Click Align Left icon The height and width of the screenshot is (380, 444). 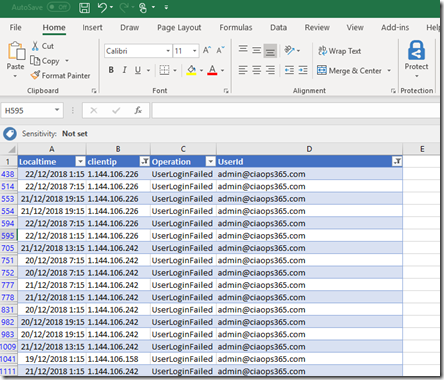(x=243, y=70)
